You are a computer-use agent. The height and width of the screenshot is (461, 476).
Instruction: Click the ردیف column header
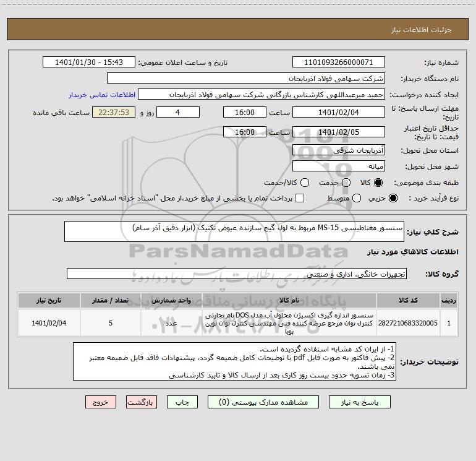(x=449, y=300)
